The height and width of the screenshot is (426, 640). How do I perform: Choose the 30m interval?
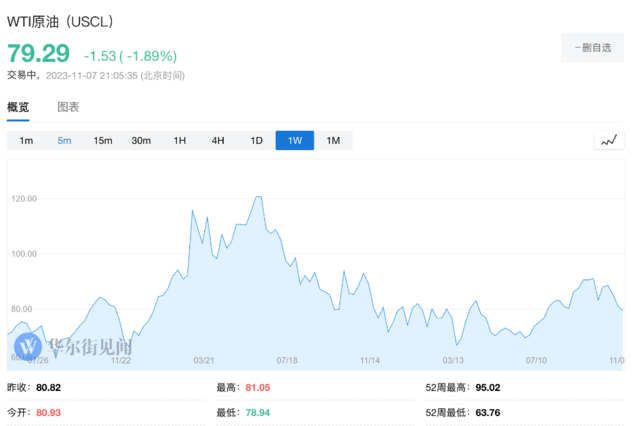141,141
